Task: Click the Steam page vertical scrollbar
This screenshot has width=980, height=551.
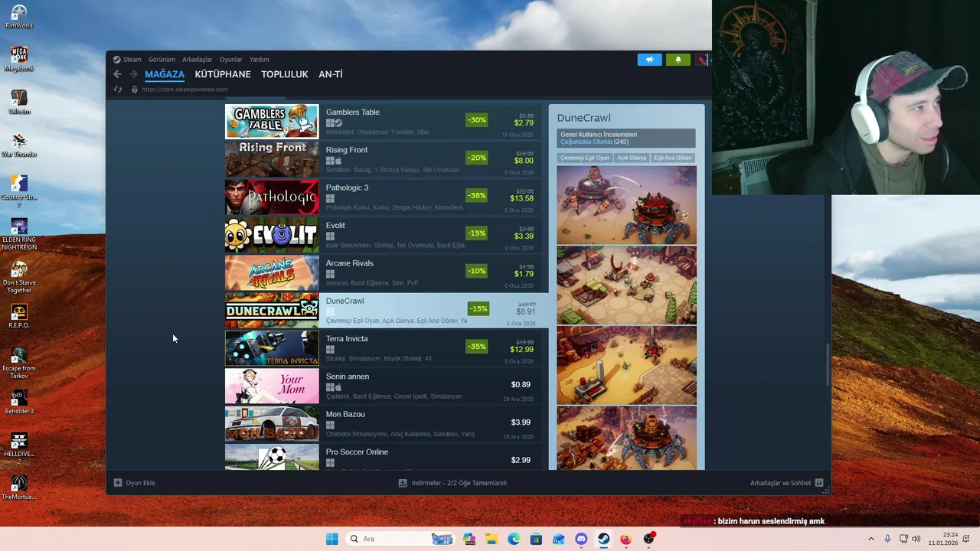Action: (x=828, y=366)
